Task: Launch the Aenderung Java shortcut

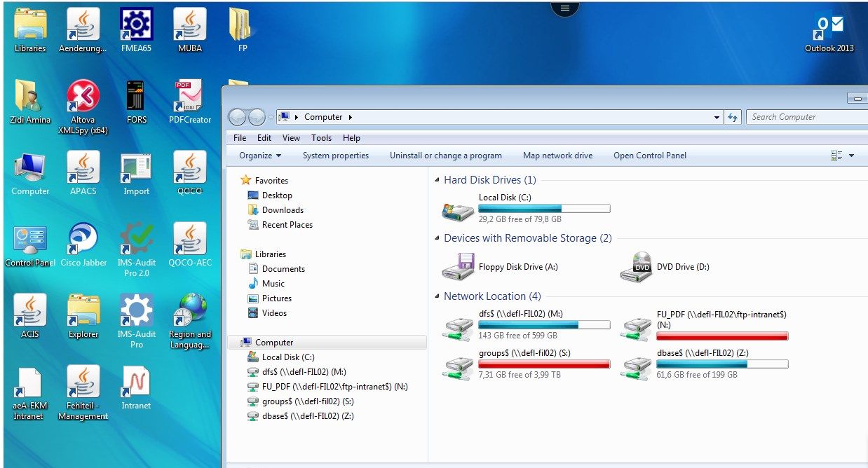Action: pos(83,31)
